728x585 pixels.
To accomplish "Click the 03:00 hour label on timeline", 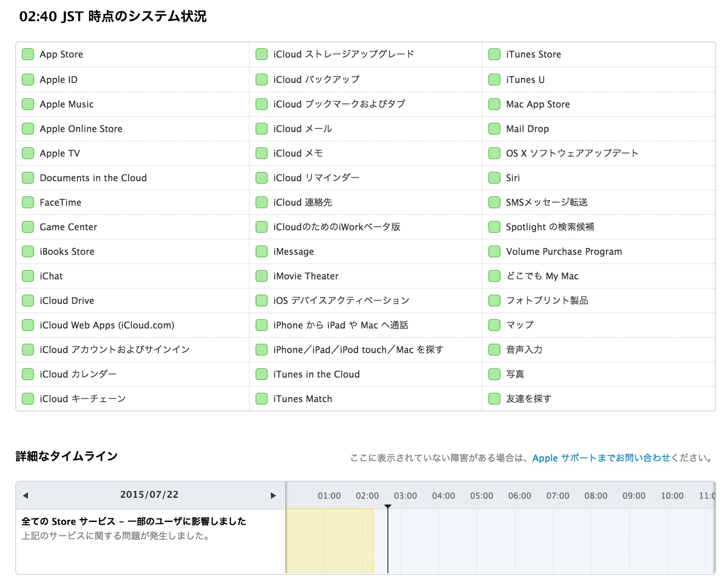I will coord(405,496).
